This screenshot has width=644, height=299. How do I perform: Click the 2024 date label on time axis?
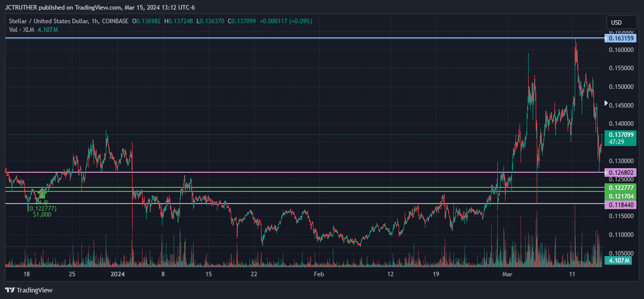[x=117, y=274]
